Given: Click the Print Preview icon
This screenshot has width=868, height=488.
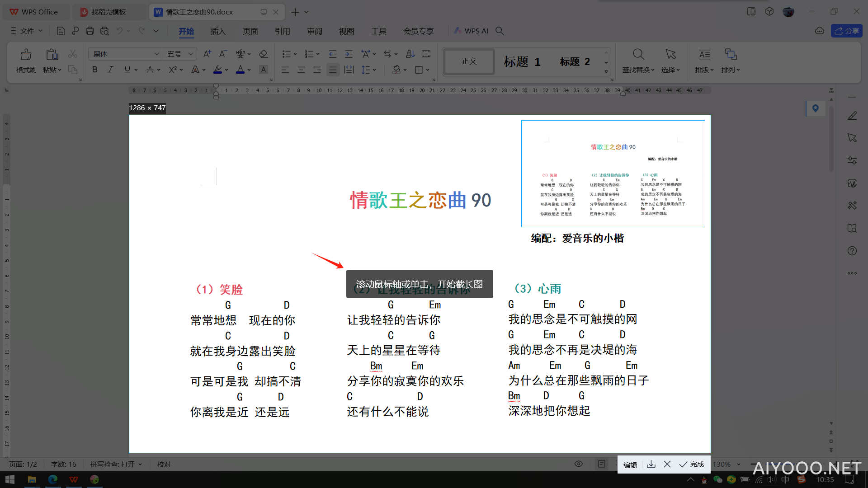Looking at the screenshot, I should point(104,31).
